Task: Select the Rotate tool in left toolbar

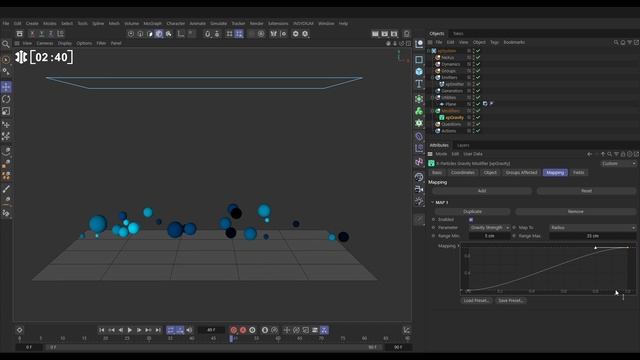Action: (x=6, y=99)
